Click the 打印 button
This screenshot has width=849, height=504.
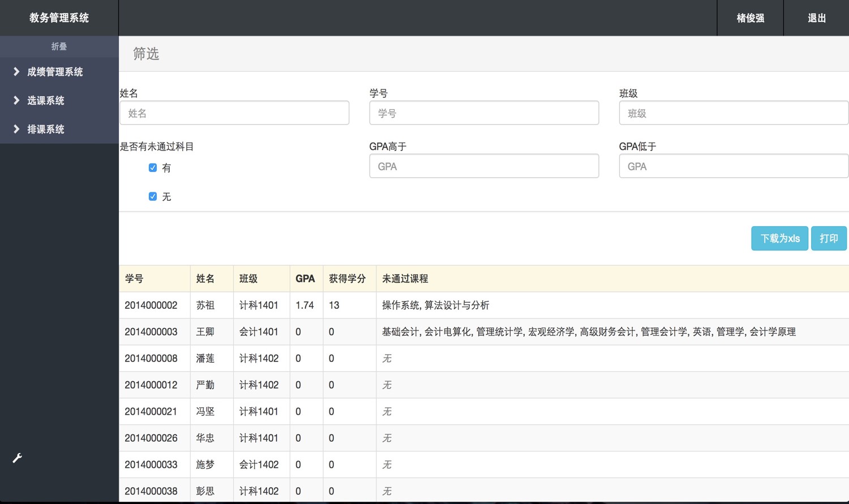coord(829,238)
